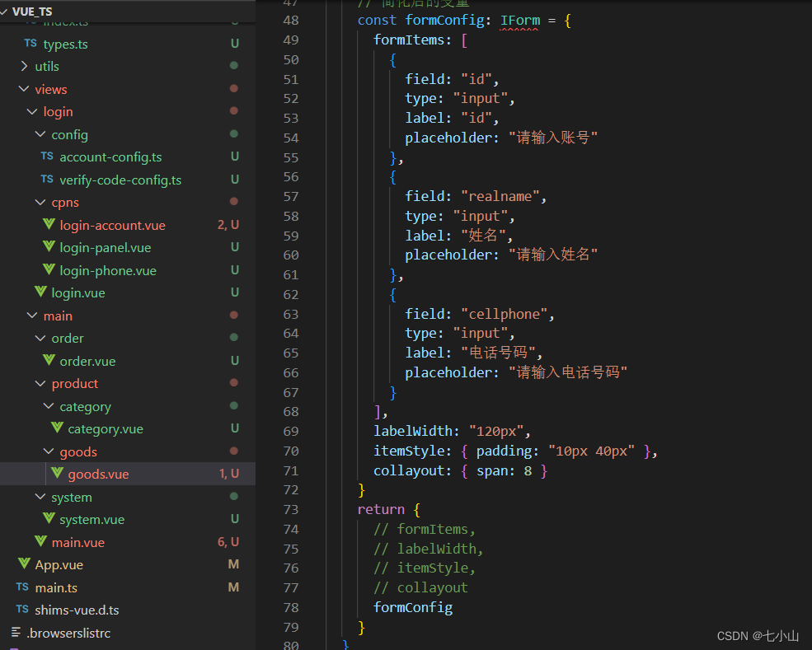Click the Vue icon beside goods.vue
Image resolution: width=812 pixels, height=650 pixels.
coord(57,474)
